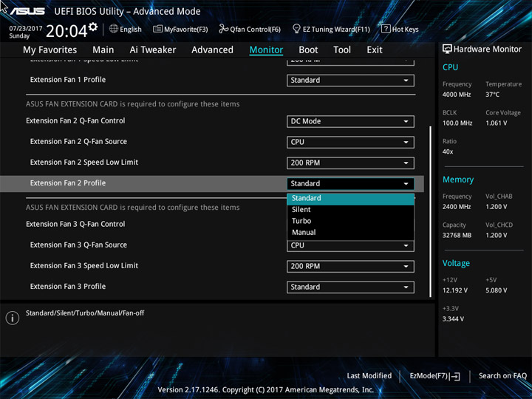The image size is (532, 399).
Task: Select the Extension Fan 1 Profile label
Action: pyautogui.click(x=68, y=79)
